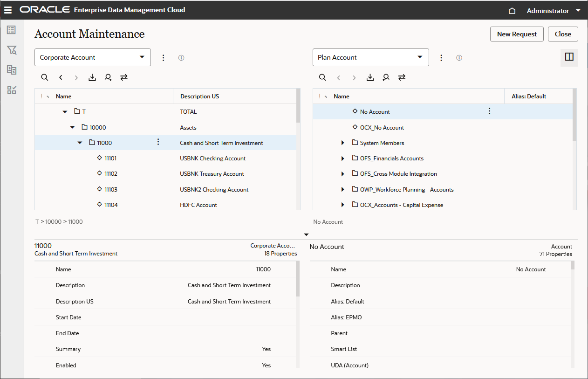Download the Corporate Account viewpoint
The height and width of the screenshot is (379, 588).
92,77
